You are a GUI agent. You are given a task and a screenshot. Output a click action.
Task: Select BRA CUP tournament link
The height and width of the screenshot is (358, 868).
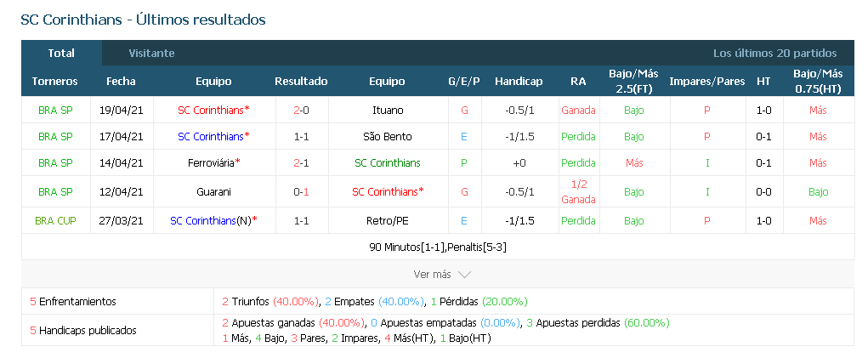click(x=55, y=221)
